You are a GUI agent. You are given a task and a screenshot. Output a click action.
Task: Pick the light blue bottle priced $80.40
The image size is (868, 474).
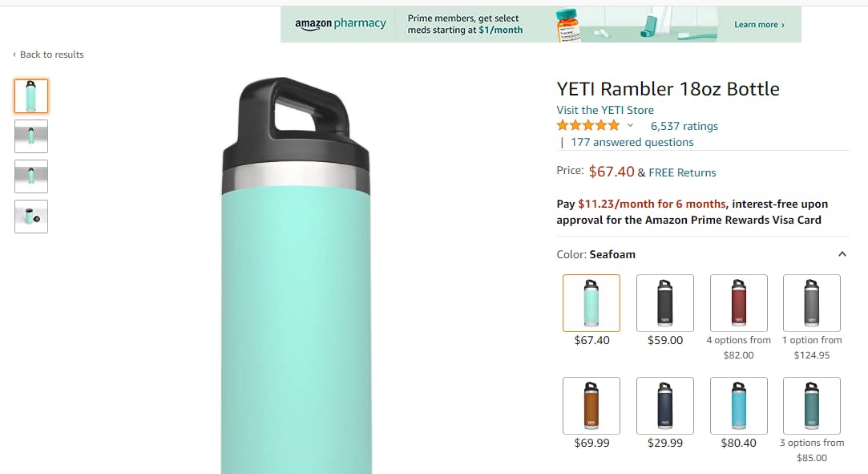[738, 405]
